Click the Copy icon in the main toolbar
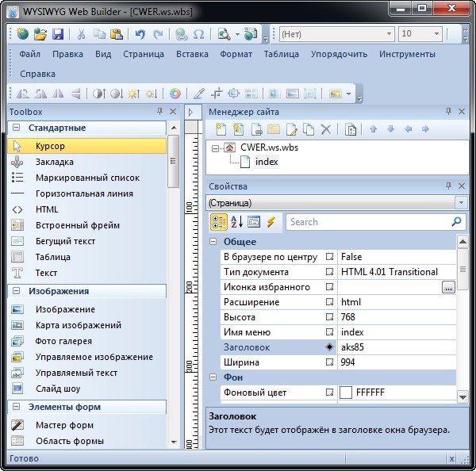The image size is (476, 471). 99,34
